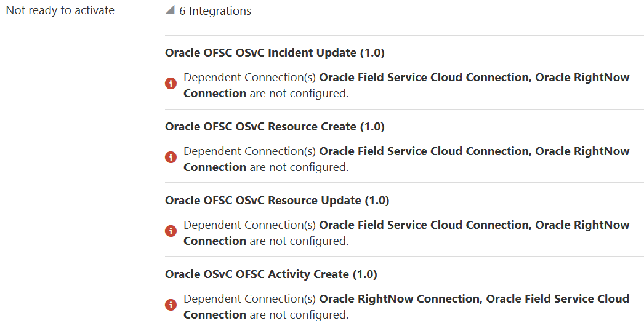Click "Dependent Connection(s)" text under Incident Update
This screenshot has height=331, width=644.
[249, 78]
